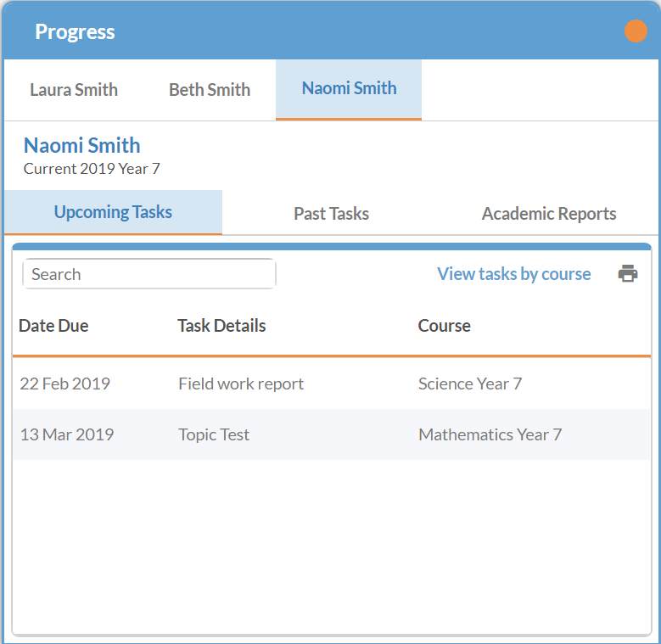The image size is (661, 644).
Task: Open the Upcoming Tasks tab
Action: [113, 212]
